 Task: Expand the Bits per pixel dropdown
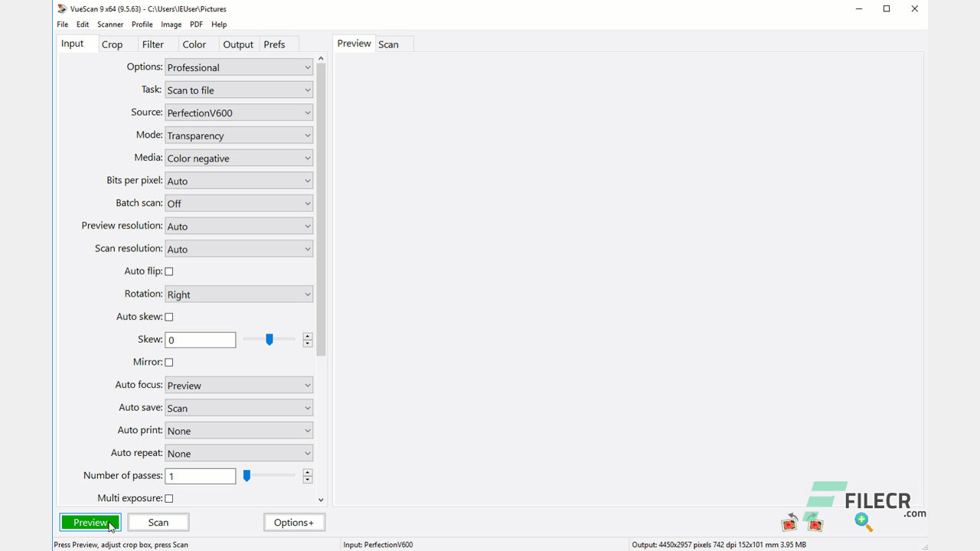(239, 181)
